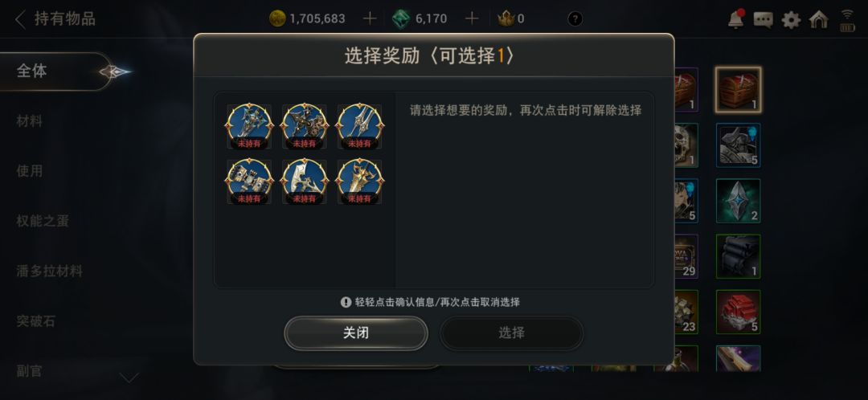Add more green gems with plus
Screen dimensions: 868x400
472,18
